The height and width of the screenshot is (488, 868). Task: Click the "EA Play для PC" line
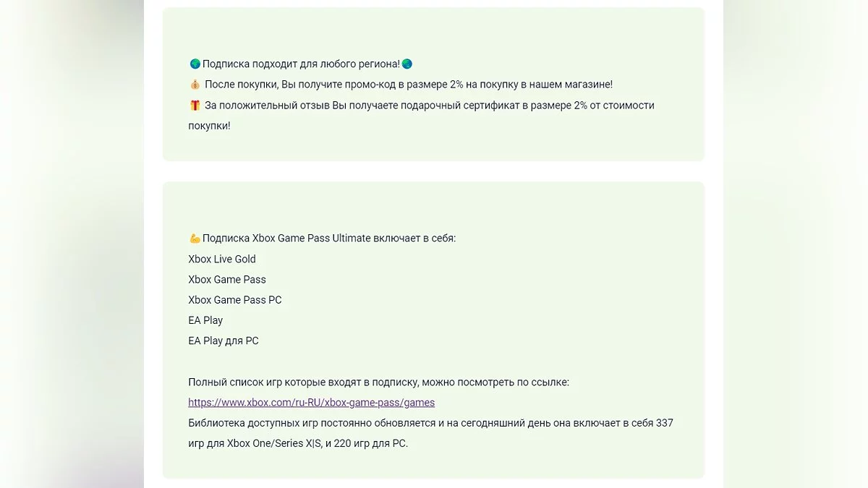click(x=223, y=341)
